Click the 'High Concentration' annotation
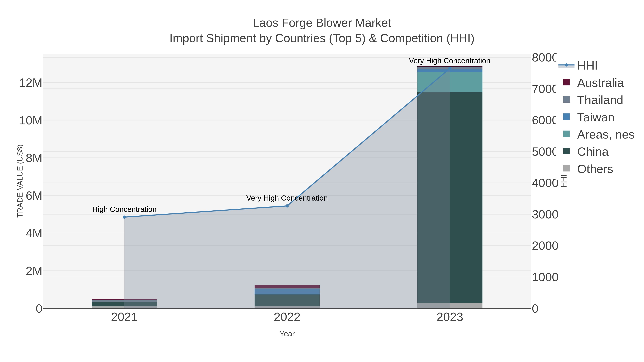 point(124,209)
